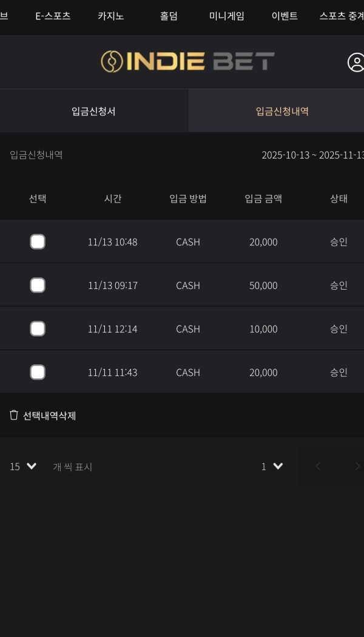Open the user profile account icon
The width and height of the screenshot is (364, 637).
point(356,61)
